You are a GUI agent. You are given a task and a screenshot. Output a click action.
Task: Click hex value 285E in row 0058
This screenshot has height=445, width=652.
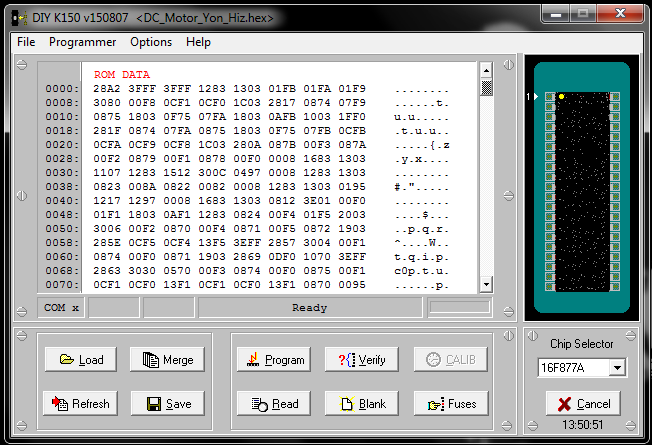[107, 242]
